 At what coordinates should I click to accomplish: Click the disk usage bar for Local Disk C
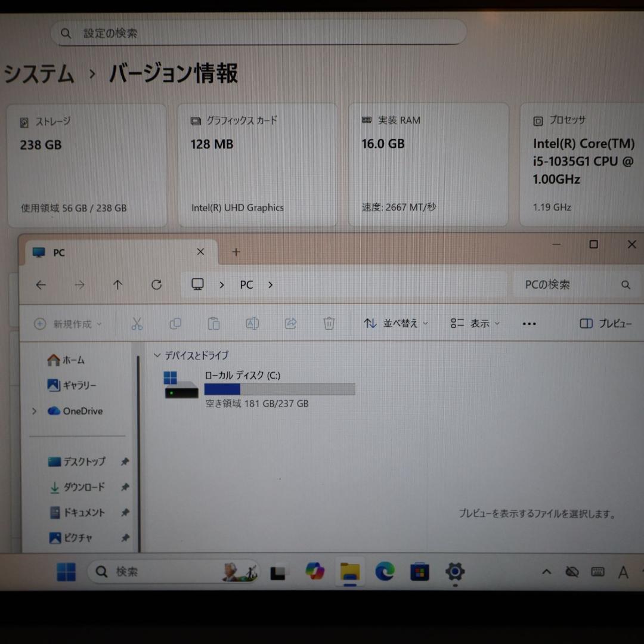pyautogui.click(x=279, y=389)
